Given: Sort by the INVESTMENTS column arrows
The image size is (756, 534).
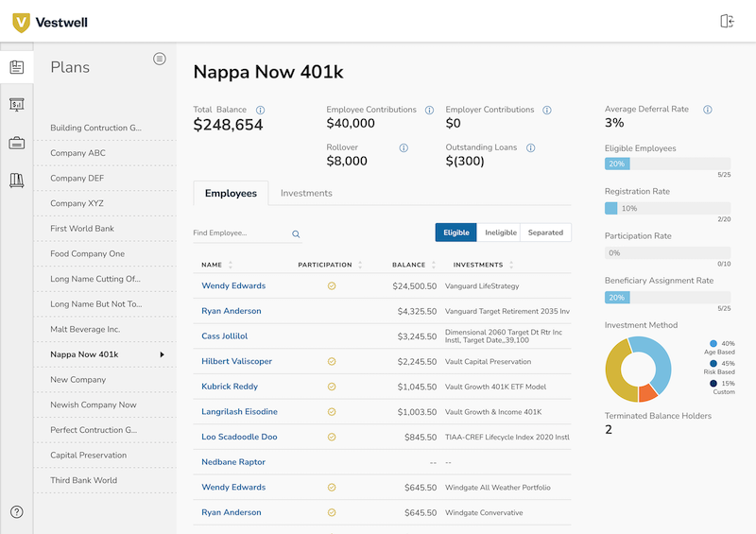Looking at the screenshot, I should 511,265.
